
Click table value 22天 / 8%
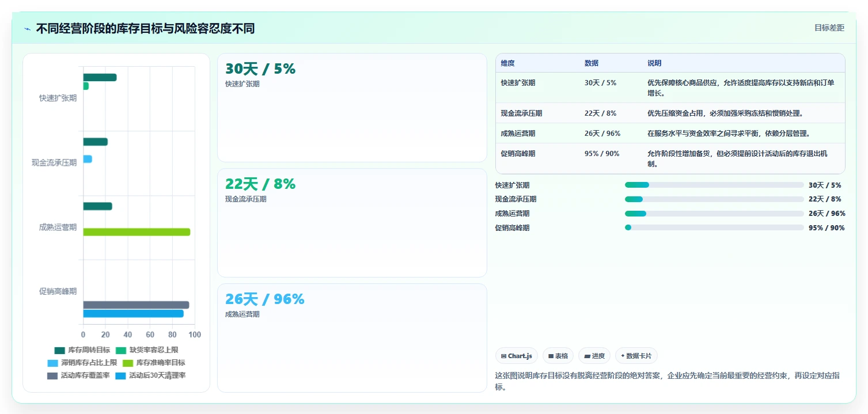click(x=600, y=113)
